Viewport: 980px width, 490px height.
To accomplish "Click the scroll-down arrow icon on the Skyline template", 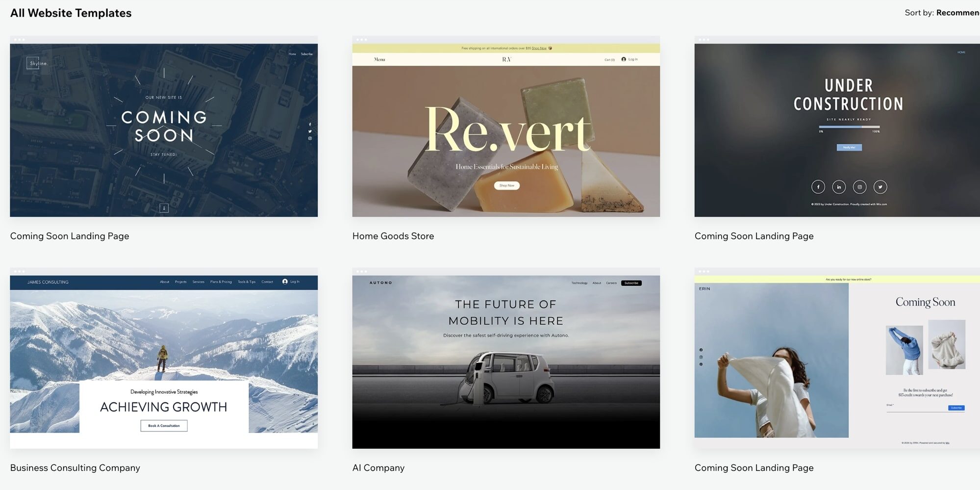I will 163,208.
